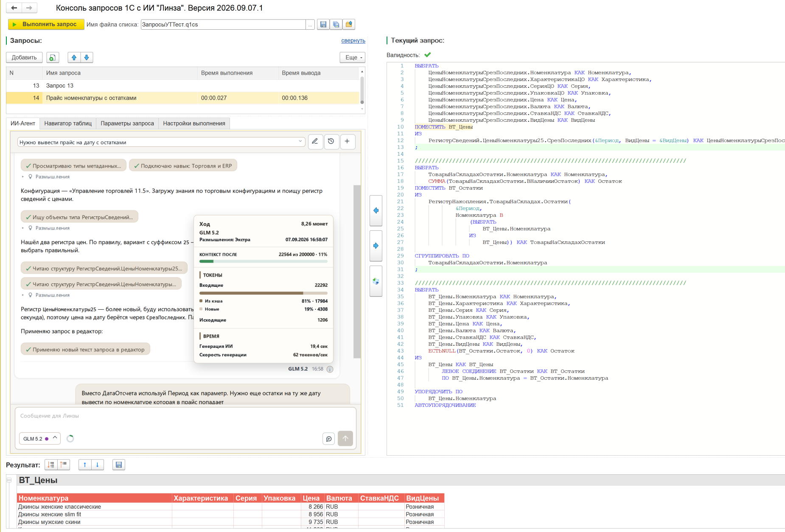Run the query with Выполнить запрос
Viewport: 785px width, 532px height.
(x=46, y=25)
